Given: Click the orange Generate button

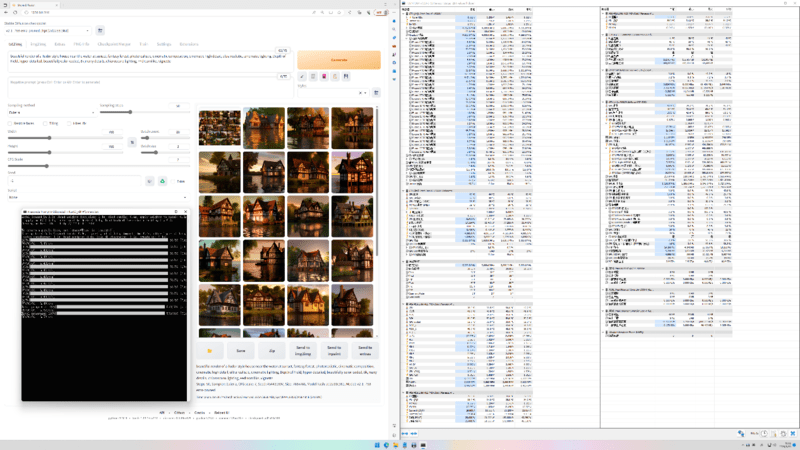Looking at the screenshot, I should [339, 60].
